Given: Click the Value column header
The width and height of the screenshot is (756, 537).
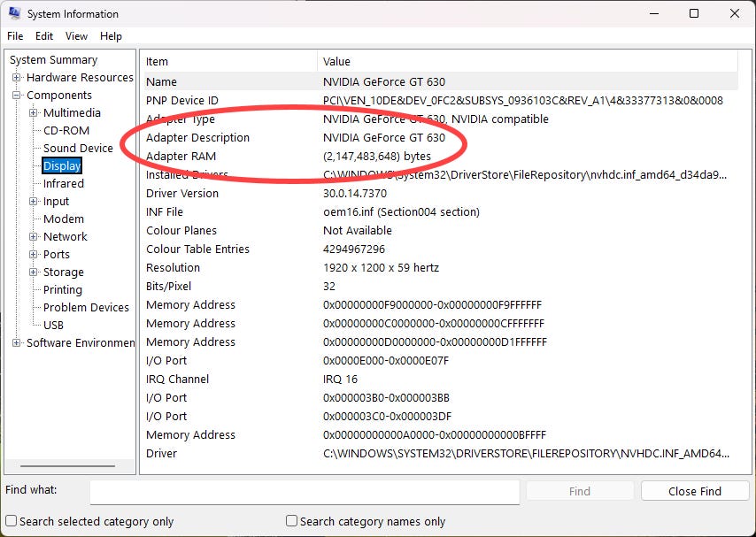Looking at the screenshot, I should point(528,61).
